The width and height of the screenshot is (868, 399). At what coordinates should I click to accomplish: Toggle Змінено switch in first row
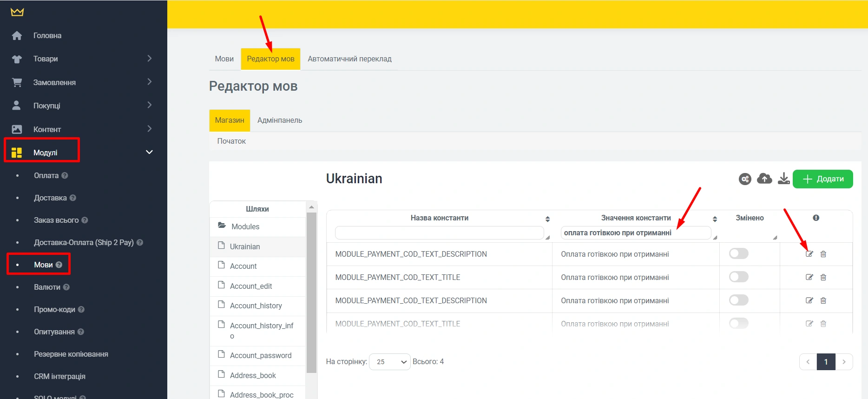tap(738, 253)
